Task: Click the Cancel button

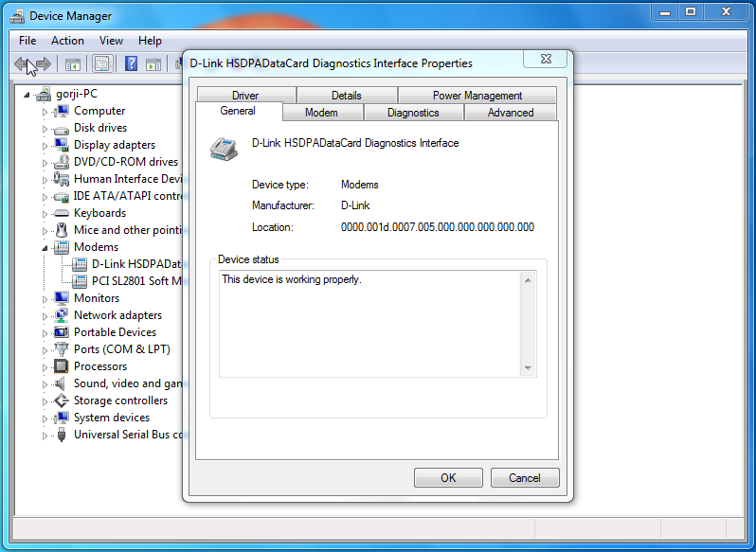Action: pos(525,478)
